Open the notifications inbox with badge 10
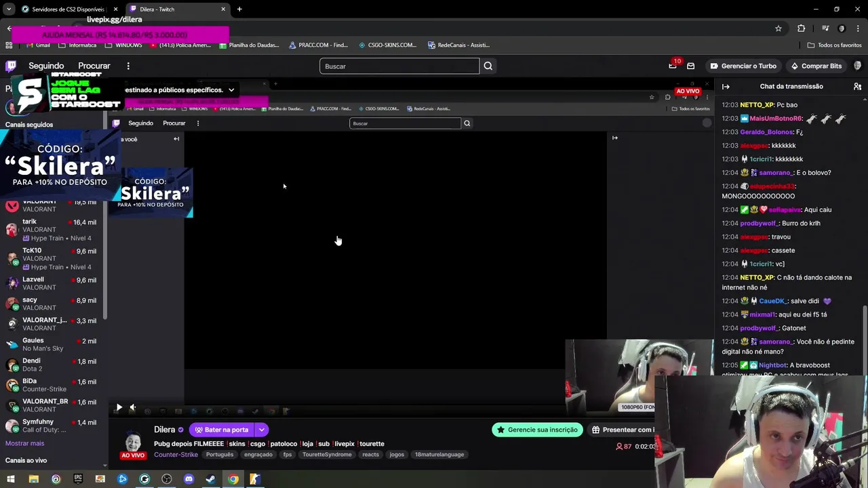Screen dimensions: 868x488 click(673, 66)
